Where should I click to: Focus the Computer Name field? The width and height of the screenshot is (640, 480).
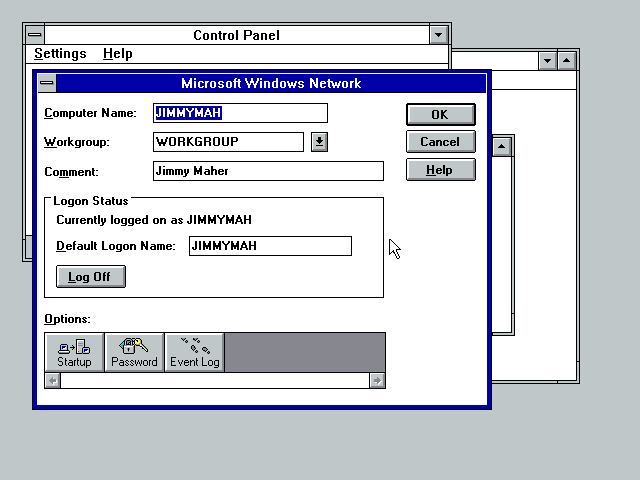click(x=240, y=113)
